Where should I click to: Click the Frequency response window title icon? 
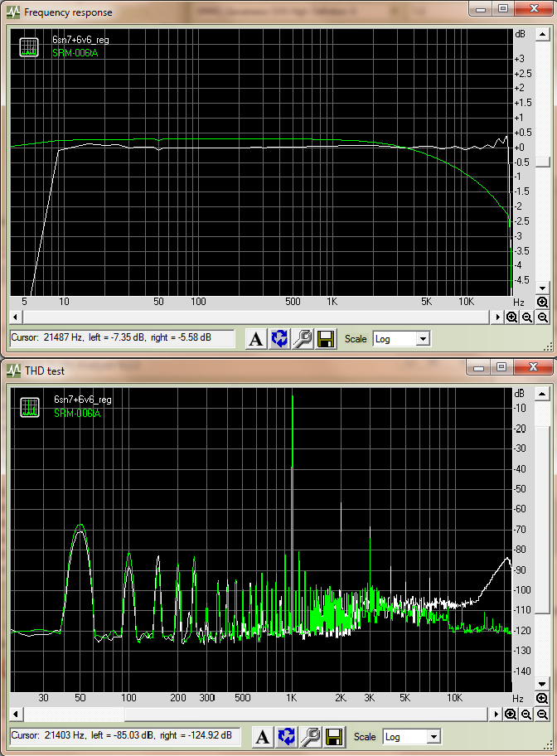click(x=13, y=12)
